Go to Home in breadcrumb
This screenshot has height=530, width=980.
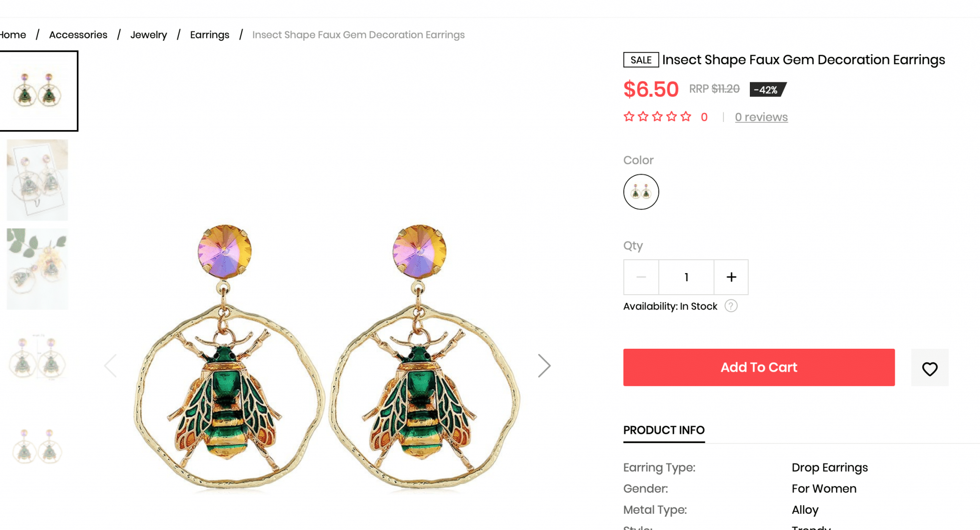(x=13, y=35)
